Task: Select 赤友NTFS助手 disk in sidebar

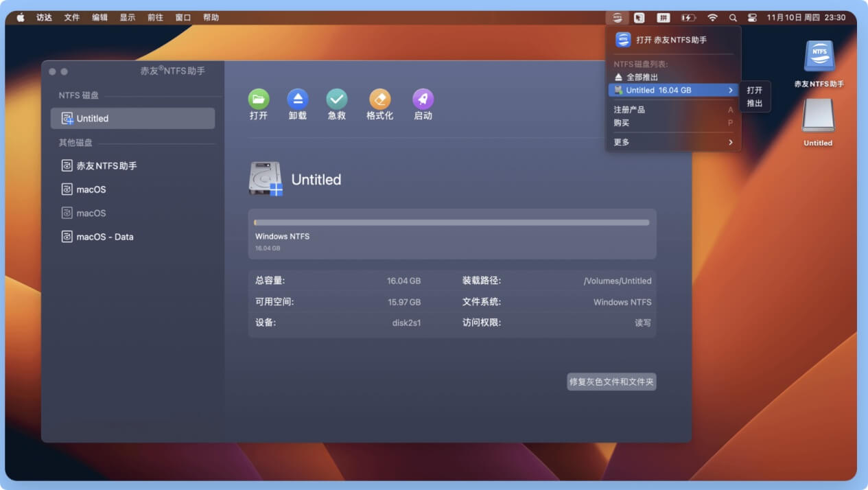Action: point(106,165)
